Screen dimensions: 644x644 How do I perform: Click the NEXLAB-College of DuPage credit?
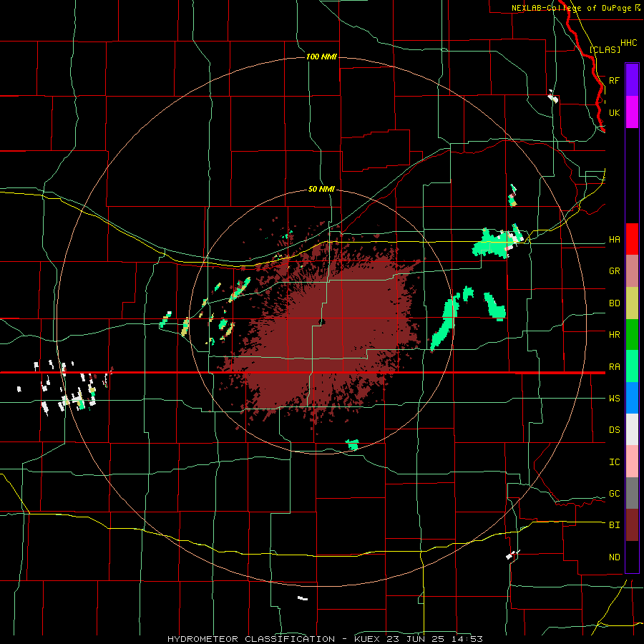pyautogui.click(x=576, y=8)
